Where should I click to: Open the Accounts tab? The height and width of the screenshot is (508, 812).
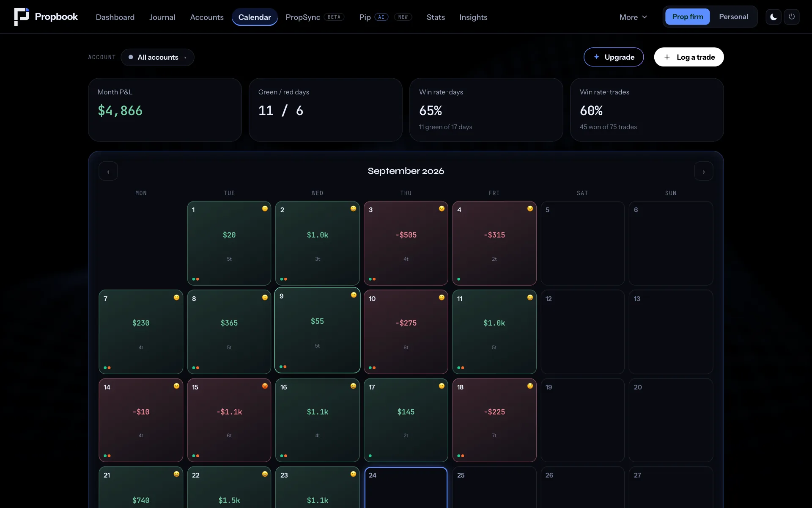(207, 17)
